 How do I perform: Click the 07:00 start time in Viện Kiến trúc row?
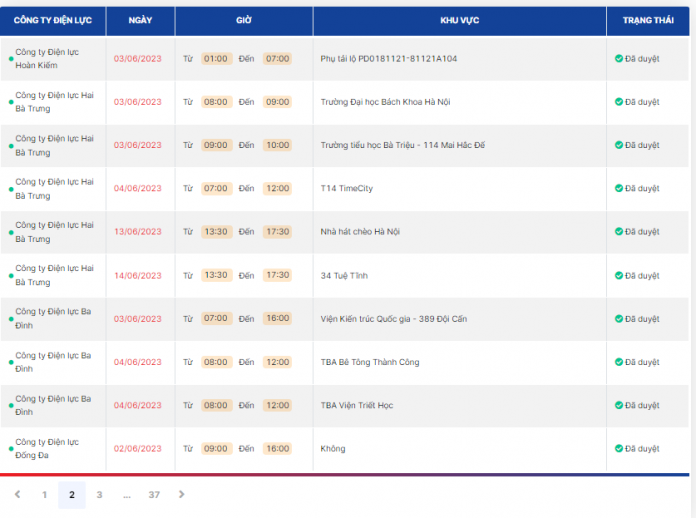216,319
